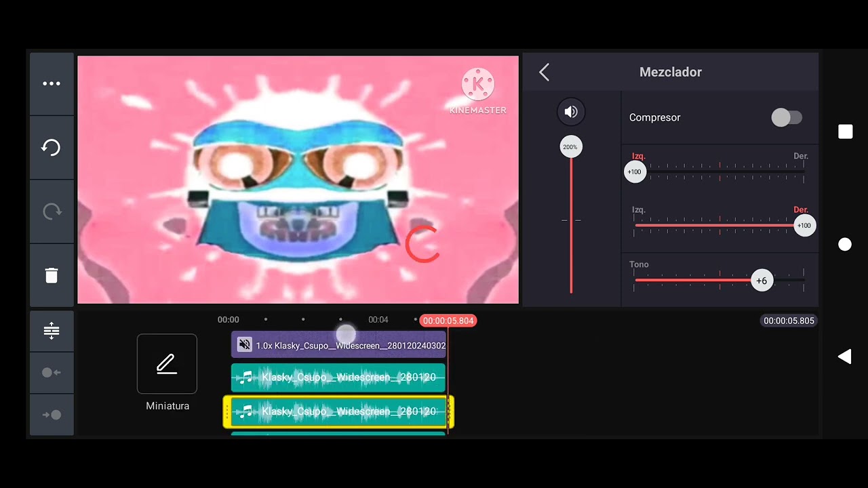The height and width of the screenshot is (488, 868).
Task: Adjust the 200% volume slider handle
Action: click(x=570, y=147)
